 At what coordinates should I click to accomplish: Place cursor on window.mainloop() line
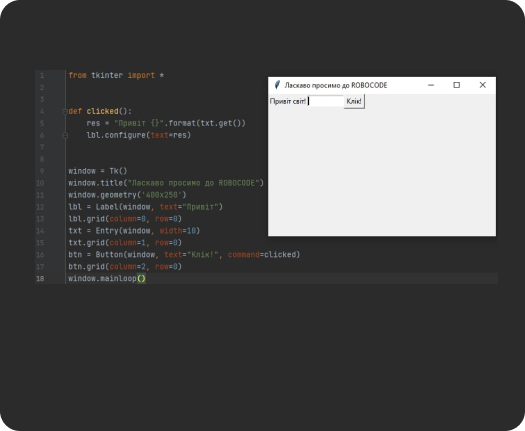tap(107, 279)
